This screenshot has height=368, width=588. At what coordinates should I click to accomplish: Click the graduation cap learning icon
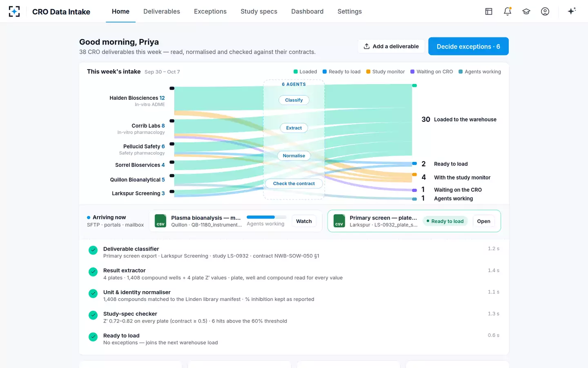coord(526,11)
